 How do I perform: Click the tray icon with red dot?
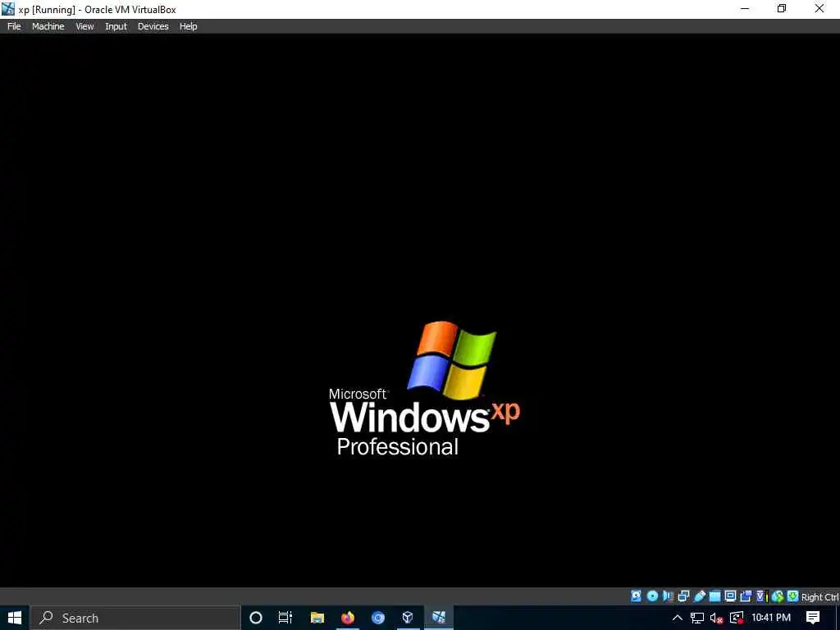(737, 618)
